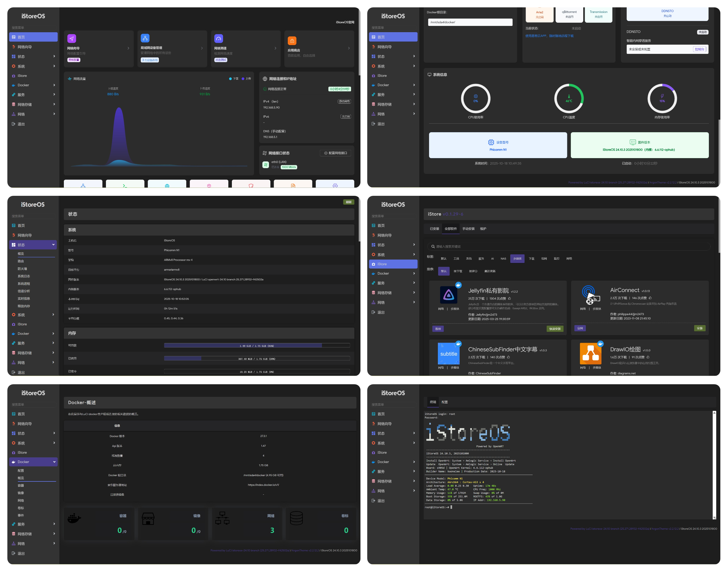This screenshot has width=728, height=573.
Task: Click the firmware icon next to 固件版本
Action: pyautogui.click(x=633, y=142)
